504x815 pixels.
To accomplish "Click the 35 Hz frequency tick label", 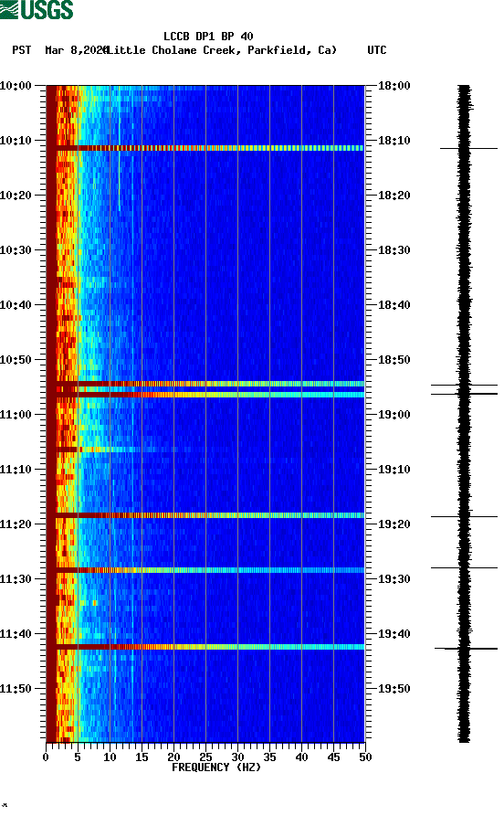I will tap(269, 757).
